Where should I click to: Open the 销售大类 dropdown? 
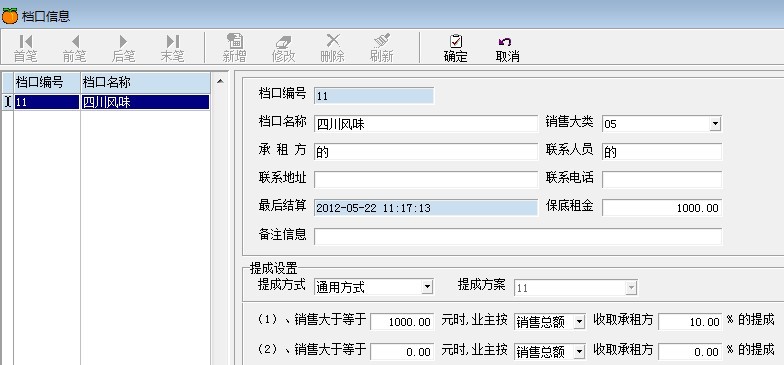715,124
